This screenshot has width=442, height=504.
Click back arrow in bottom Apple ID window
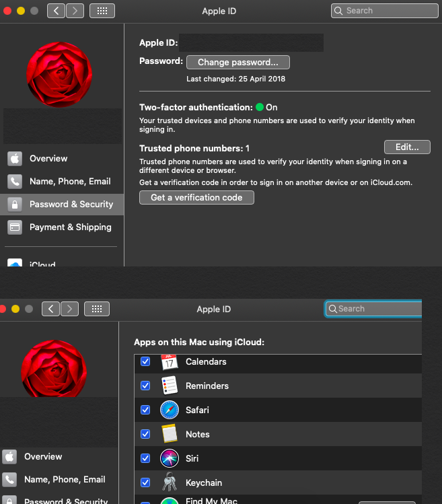click(50, 309)
